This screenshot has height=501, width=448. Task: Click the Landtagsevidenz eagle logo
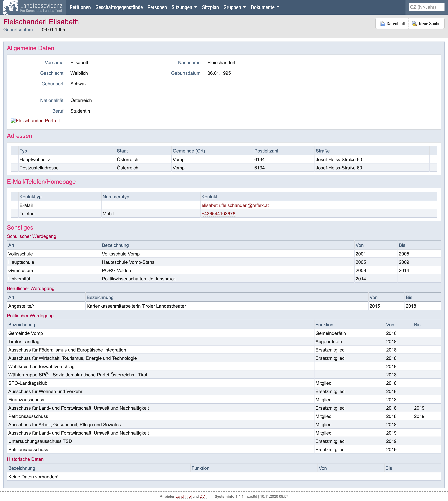pyautogui.click(x=11, y=7)
